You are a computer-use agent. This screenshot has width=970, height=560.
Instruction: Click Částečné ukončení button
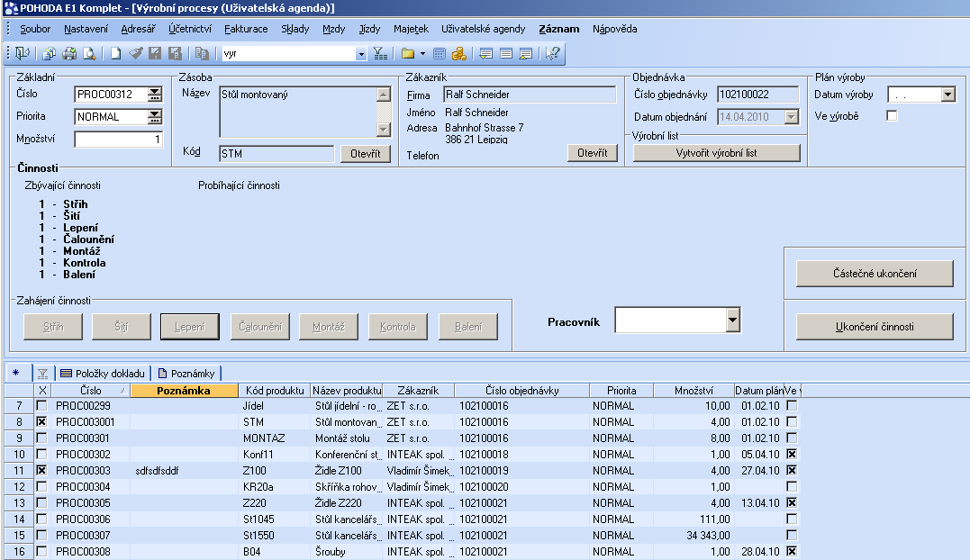coord(875,273)
